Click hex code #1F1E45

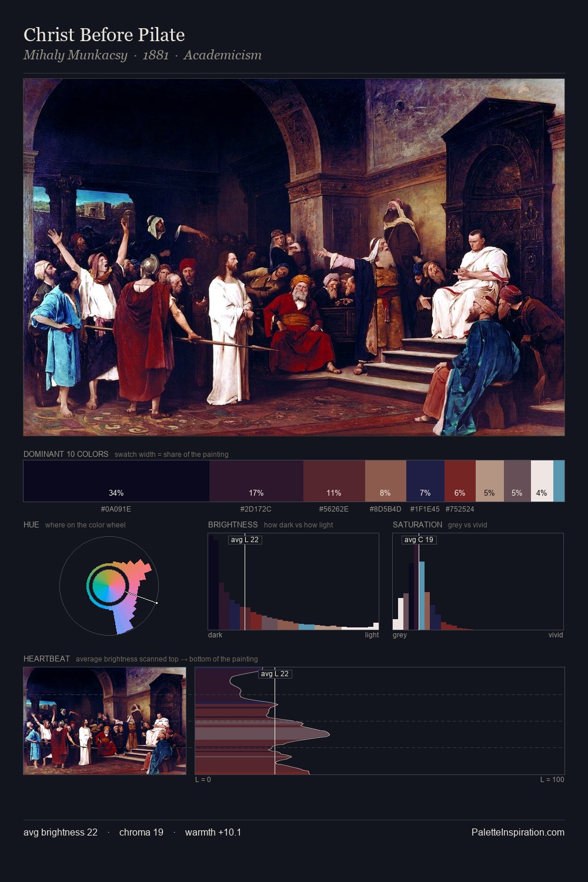click(x=425, y=509)
